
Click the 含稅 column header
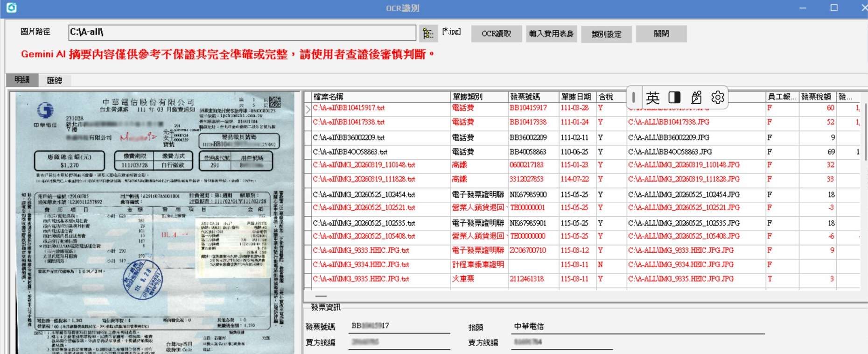click(611, 97)
